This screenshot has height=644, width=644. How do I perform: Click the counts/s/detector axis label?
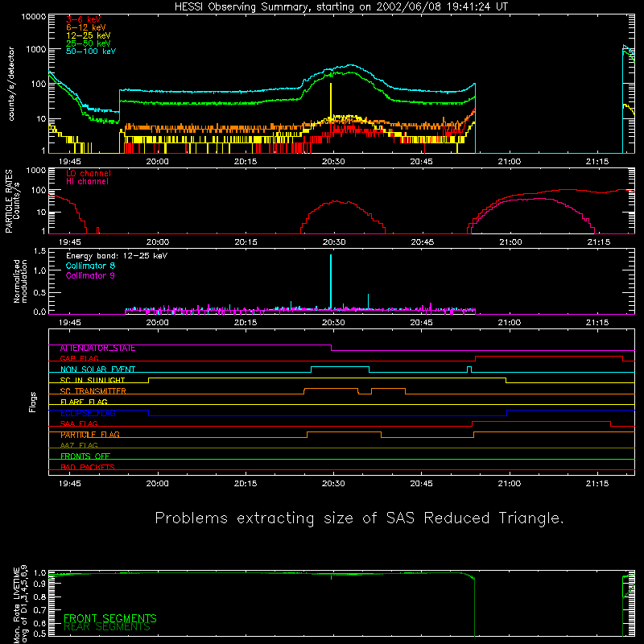pos(11,84)
